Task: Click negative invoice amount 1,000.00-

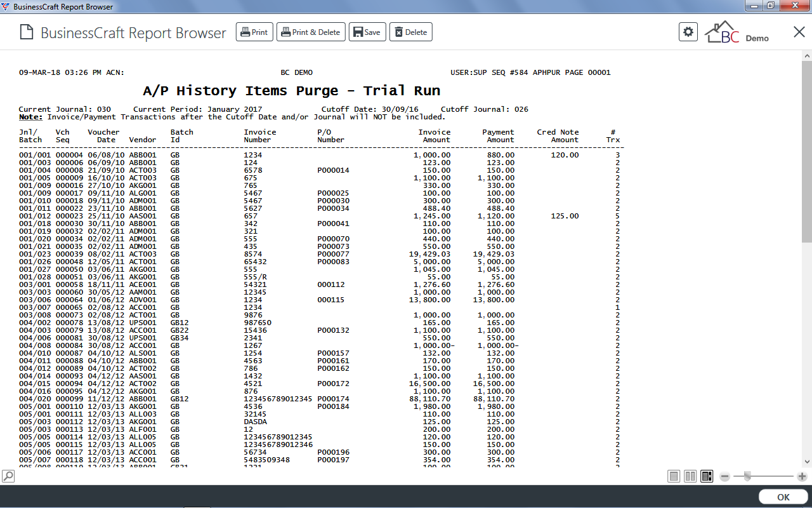Action: 435,345
